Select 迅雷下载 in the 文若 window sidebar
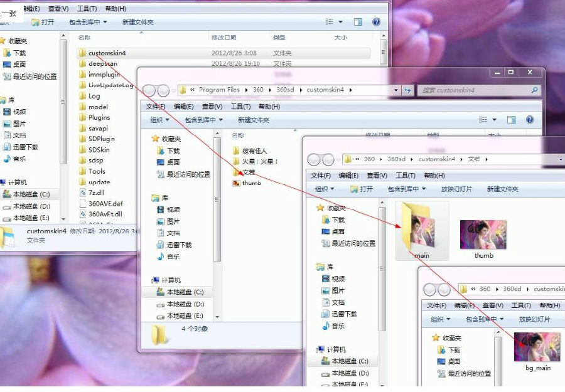565x392 pixels. tap(339, 314)
